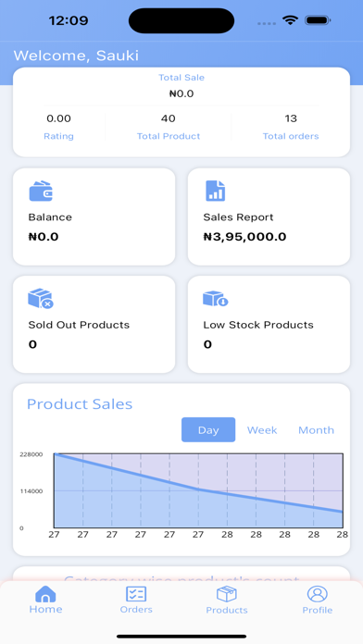Tap the ₦0.0 under Total Sale

(x=181, y=93)
